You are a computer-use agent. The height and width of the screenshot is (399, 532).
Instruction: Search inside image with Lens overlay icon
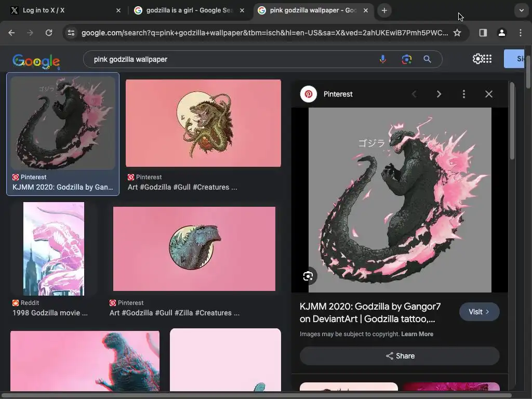pos(308,276)
